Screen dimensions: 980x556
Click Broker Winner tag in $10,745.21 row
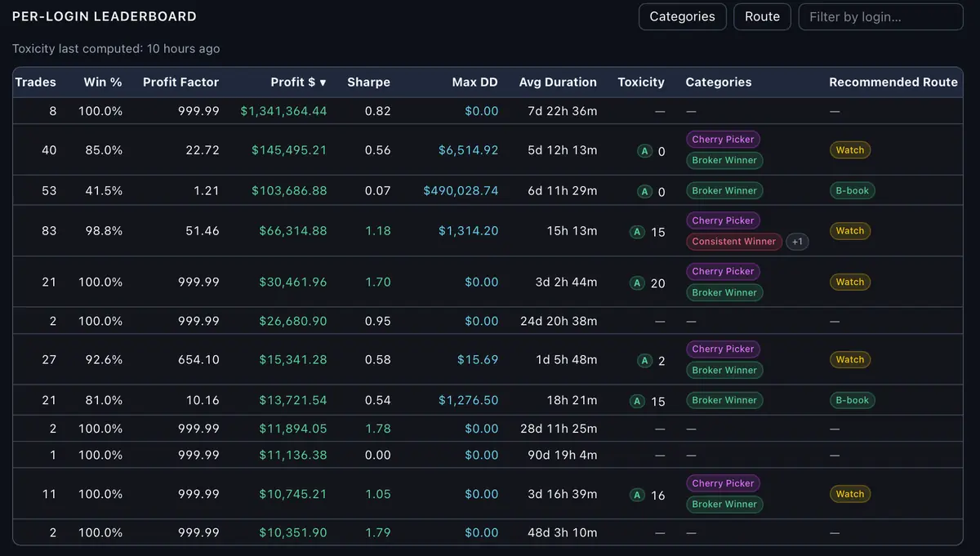pyautogui.click(x=724, y=505)
